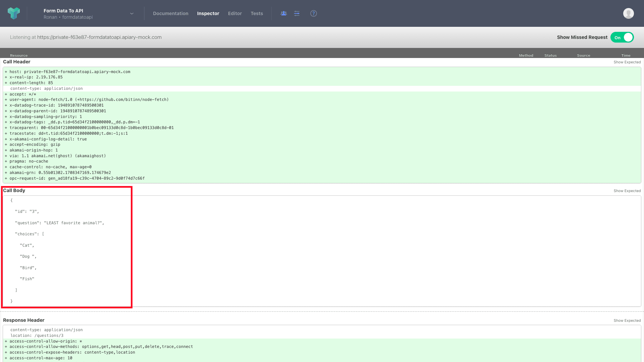
Task: Open the settings sliders icon
Action: coord(297,13)
